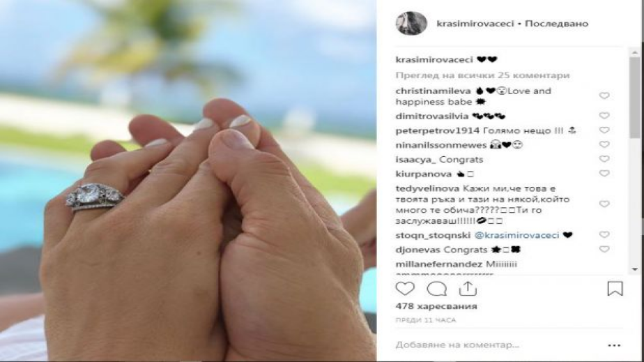View 478 харесвания likes list
Viewport: 644px width, 362px height.
(x=436, y=306)
